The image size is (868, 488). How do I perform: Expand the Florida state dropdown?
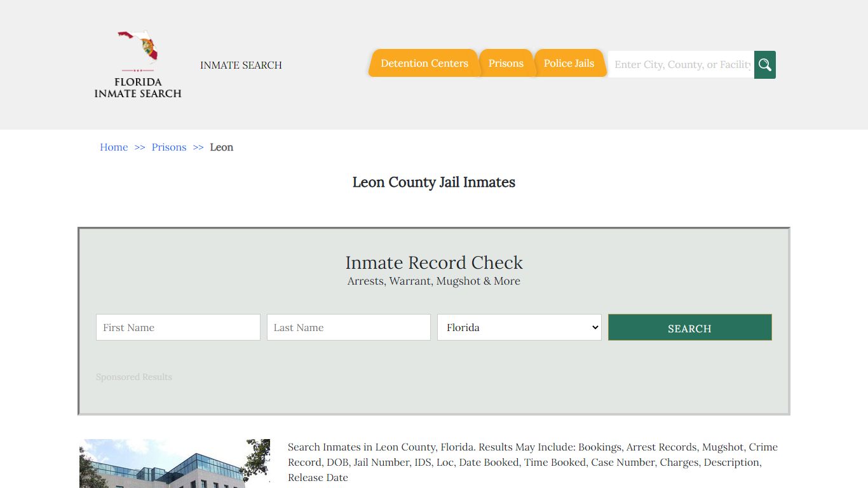point(519,327)
